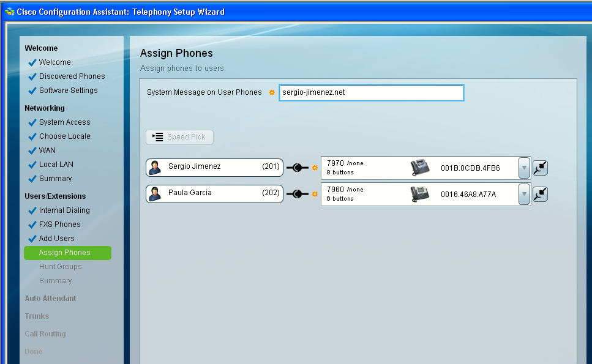Go to the Discovered Phones step

(72, 76)
